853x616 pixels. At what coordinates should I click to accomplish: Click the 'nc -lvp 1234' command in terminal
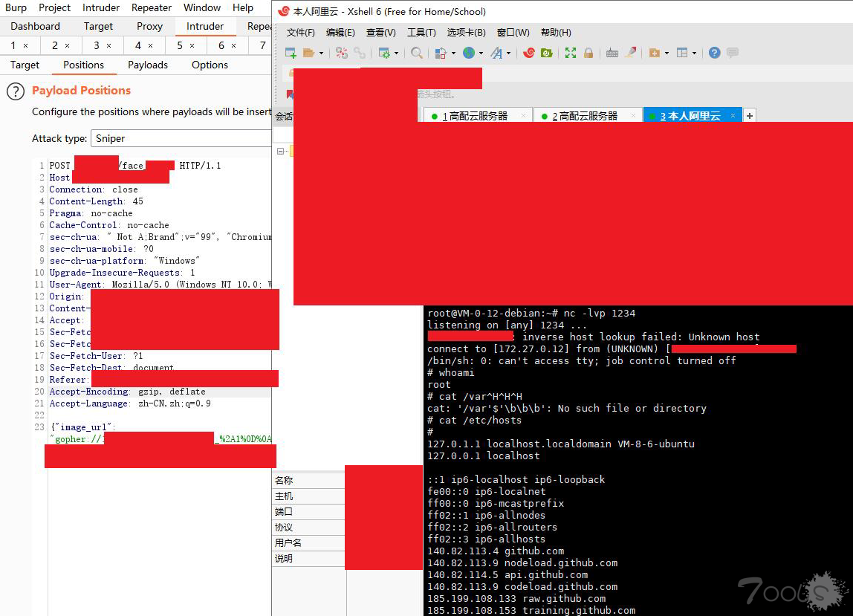point(600,314)
